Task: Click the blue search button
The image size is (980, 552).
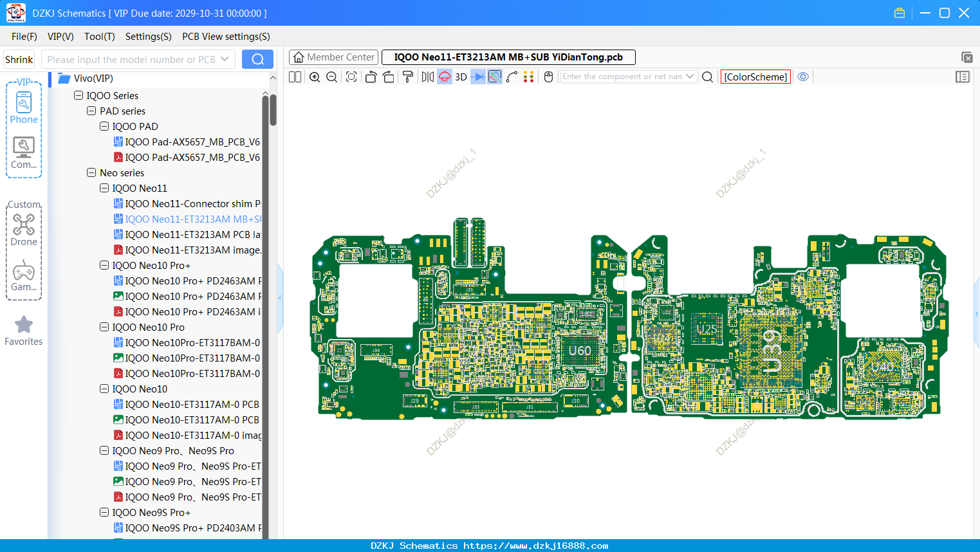Action: 257,59
